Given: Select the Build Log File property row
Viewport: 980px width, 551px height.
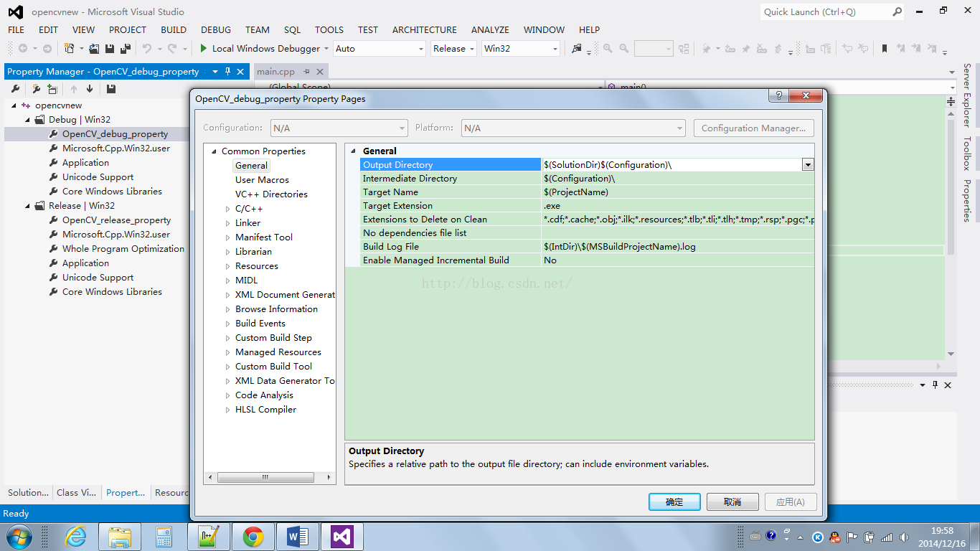Looking at the screenshot, I should point(587,247).
